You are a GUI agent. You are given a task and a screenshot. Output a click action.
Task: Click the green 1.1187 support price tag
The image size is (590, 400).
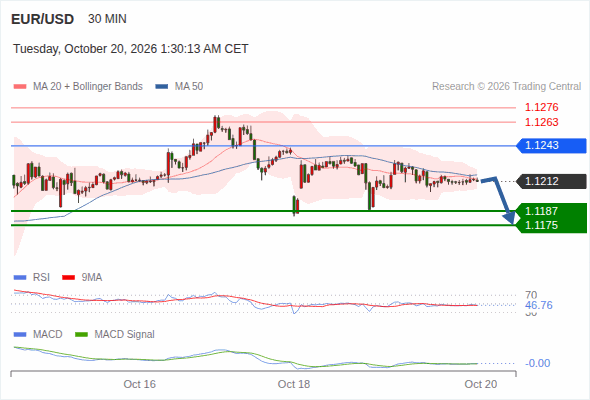click(x=551, y=211)
